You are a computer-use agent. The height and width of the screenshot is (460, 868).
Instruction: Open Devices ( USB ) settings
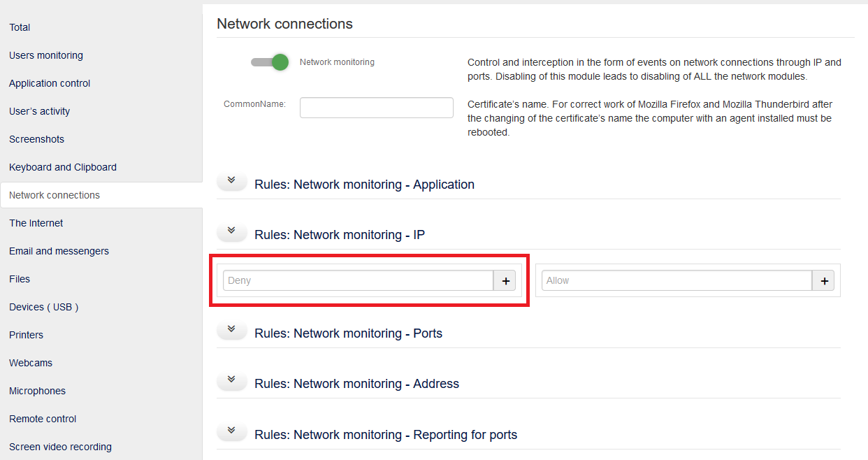pos(43,307)
